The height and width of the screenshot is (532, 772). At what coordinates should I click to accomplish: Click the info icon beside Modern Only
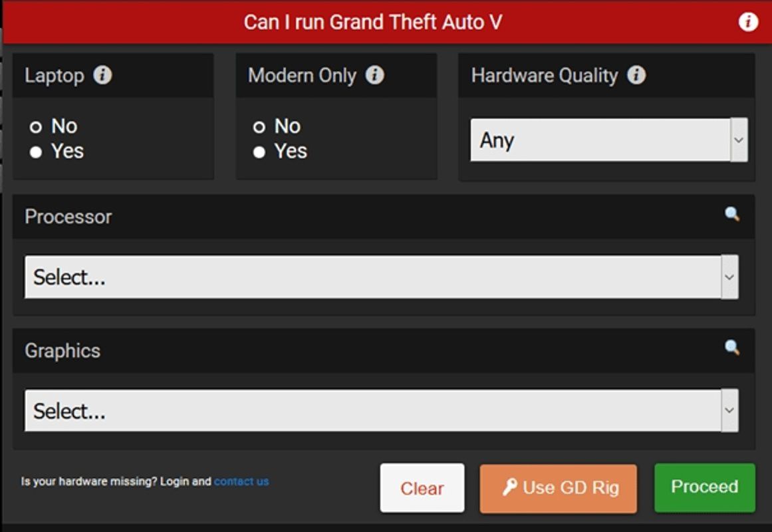[x=374, y=75]
